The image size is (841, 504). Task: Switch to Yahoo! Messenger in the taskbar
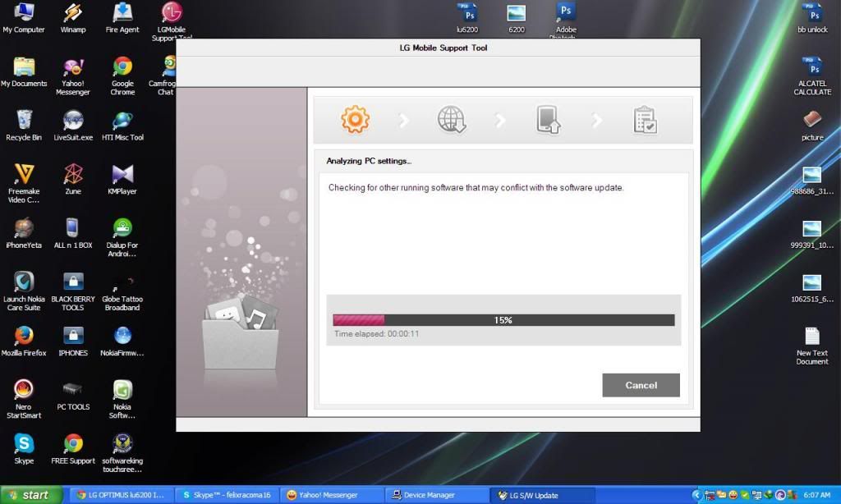pyautogui.click(x=333, y=495)
